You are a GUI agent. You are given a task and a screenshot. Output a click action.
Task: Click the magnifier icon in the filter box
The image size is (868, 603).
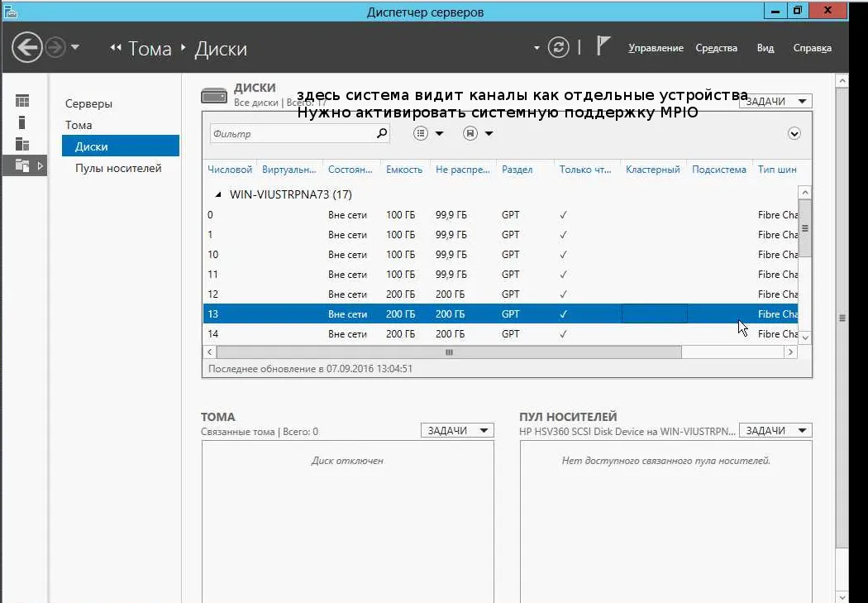[381, 133]
